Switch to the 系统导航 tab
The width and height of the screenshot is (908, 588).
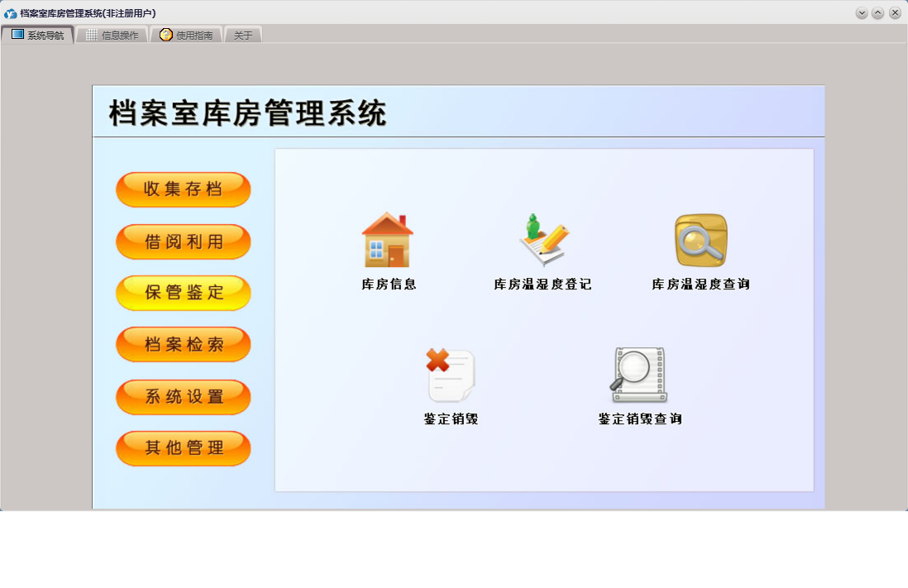pos(38,35)
